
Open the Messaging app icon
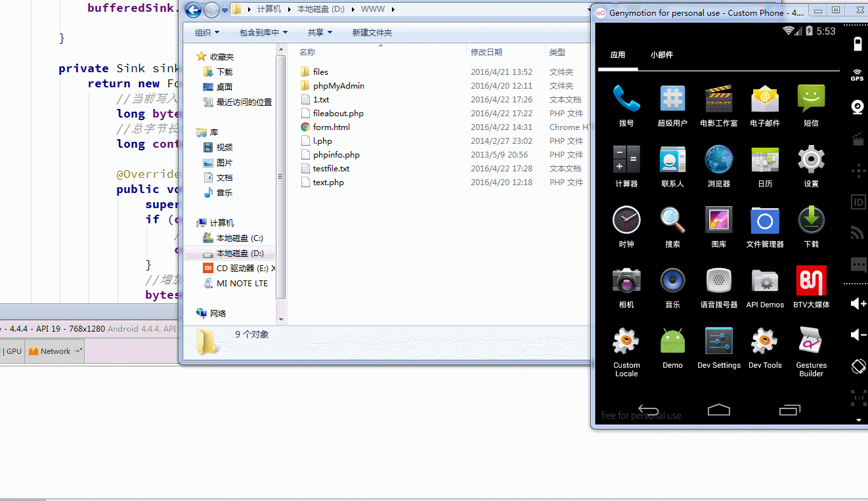pos(812,99)
